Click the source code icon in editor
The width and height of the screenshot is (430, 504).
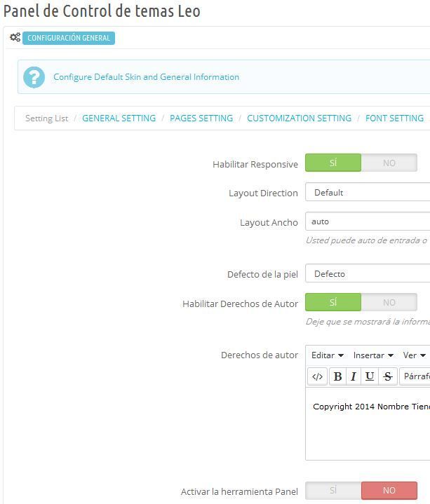317,376
